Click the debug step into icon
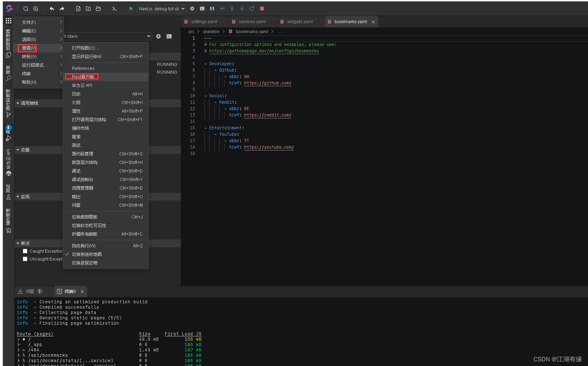Image resolution: width=588 pixels, height=366 pixels. pos(232,9)
